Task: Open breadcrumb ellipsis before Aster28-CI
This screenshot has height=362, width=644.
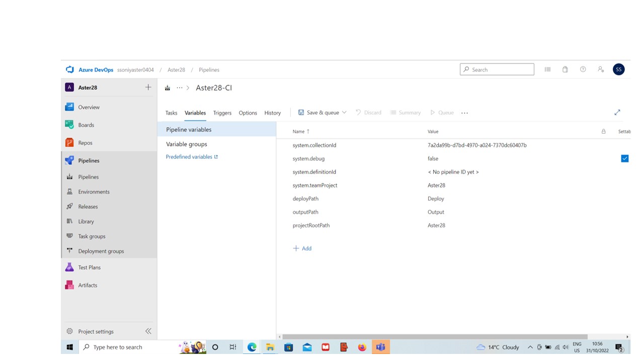Action: pyautogui.click(x=179, y=88)
